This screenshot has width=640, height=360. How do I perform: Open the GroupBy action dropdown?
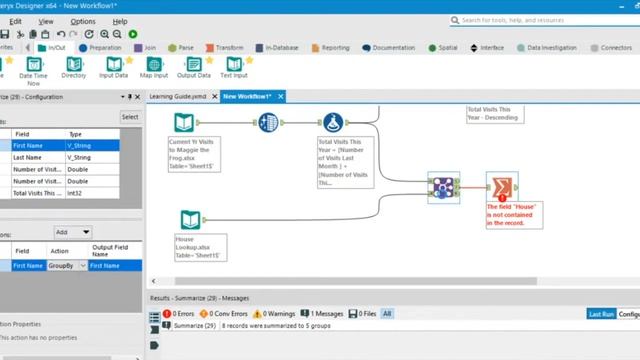83,266
